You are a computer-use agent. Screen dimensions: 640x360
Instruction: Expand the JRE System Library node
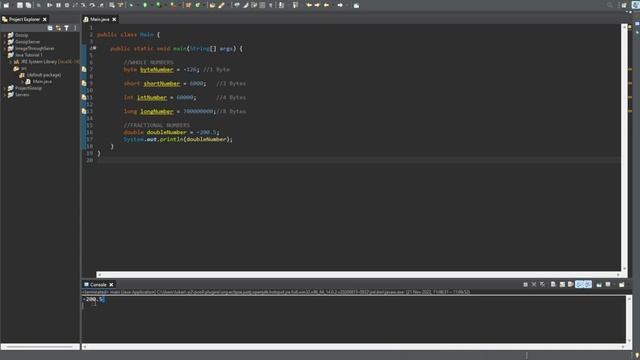11,62
